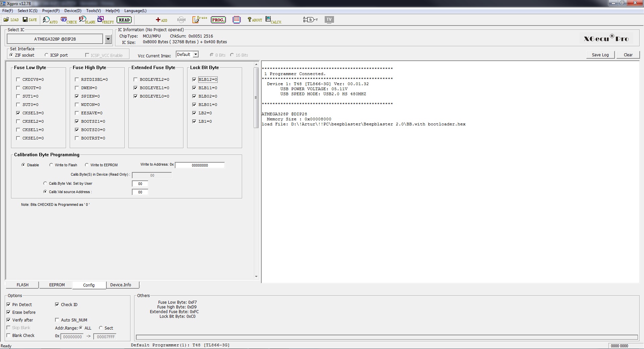Run AUTO detect from toolbar
644x349 pixels.
pyautogui.click(x=50, y=20)
